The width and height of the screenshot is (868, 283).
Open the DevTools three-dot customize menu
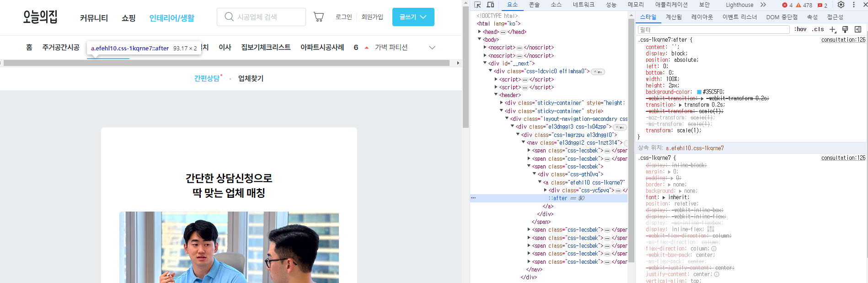click(853, 5)
